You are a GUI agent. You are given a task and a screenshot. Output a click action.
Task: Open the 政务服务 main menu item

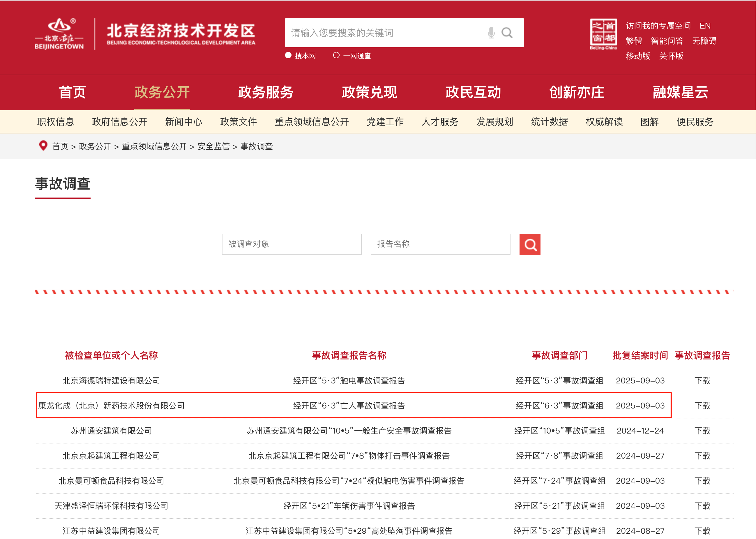[x=265, y=92]
